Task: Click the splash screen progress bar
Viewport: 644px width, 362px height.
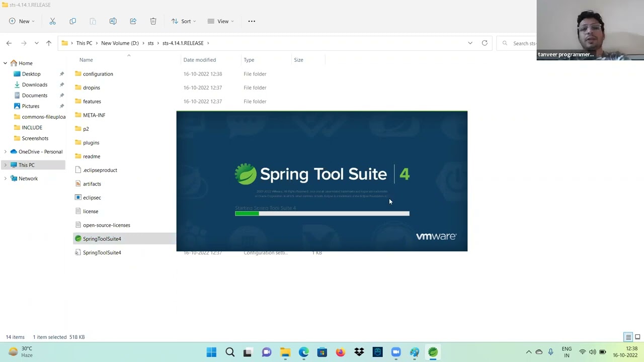Action: coord(322,214)
